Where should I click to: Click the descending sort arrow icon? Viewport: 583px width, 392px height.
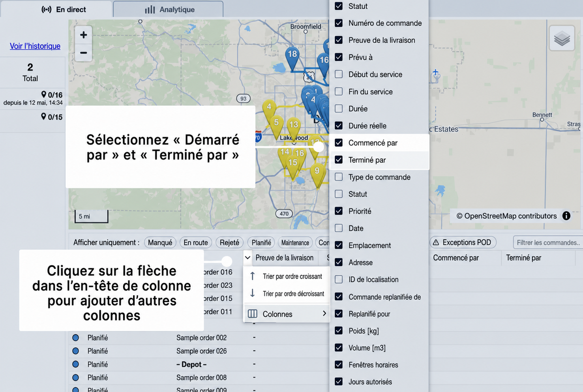pos(253,293)
